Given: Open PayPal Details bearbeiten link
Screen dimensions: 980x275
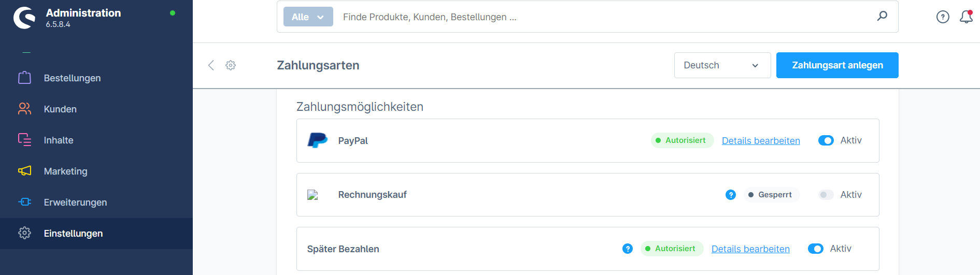Looking at the screenshot, I should pyautogui.click(x=761, y=141).
